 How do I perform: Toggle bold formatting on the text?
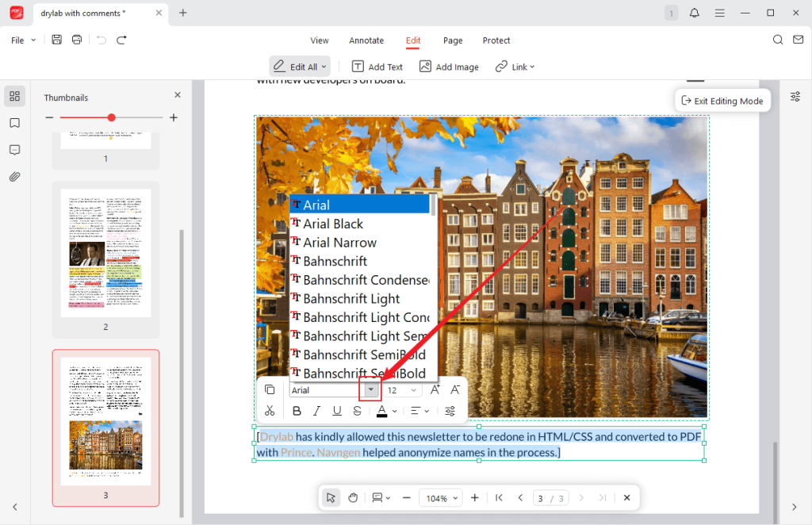(297, 411)
